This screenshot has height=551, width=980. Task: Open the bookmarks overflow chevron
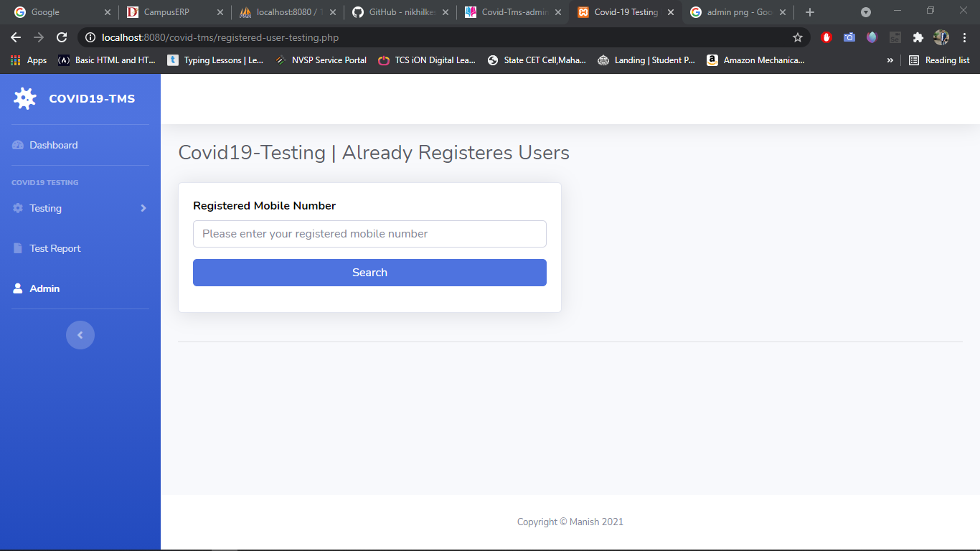(890, 60)
